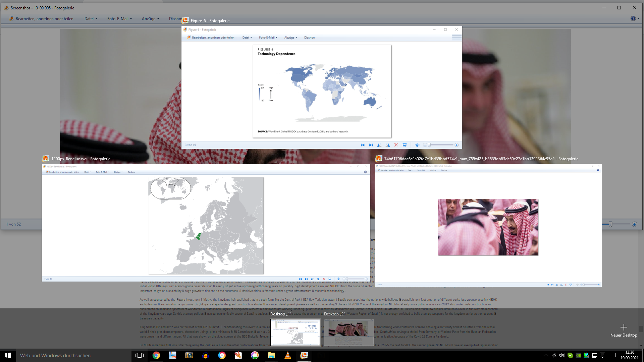This screenshot has height=362, width=644.
Task: Rotate image counterclockwise in Figure-6 window
Action: coord(379,145)
